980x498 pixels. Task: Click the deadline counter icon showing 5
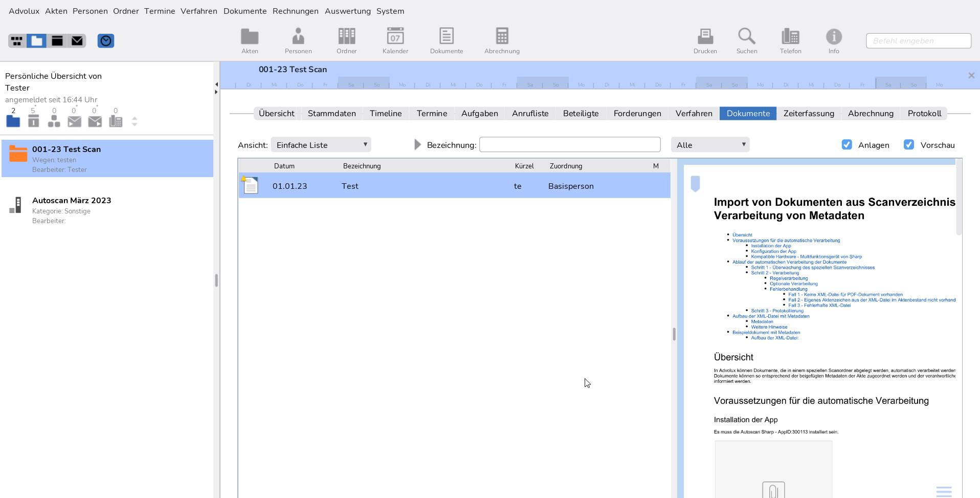(x=33, y=121)
